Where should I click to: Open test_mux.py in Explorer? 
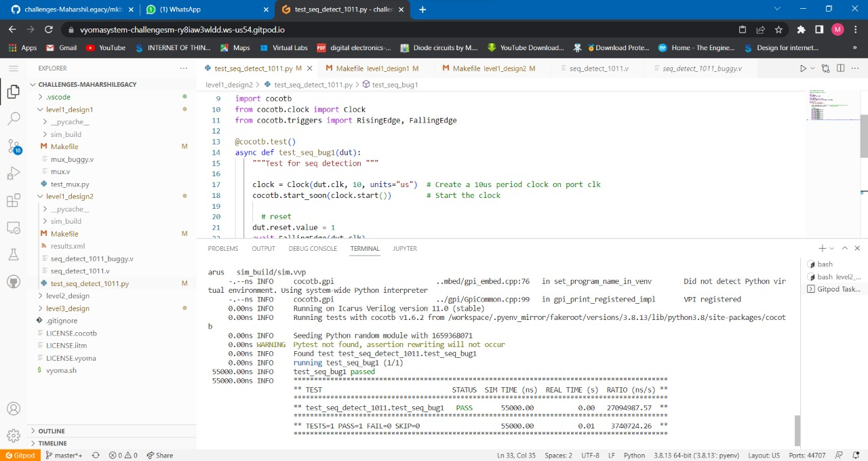(x=70, y=184)
